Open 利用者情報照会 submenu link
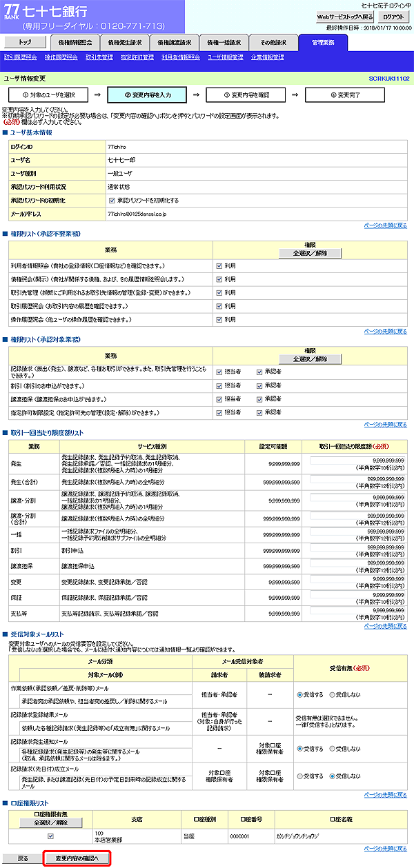 pyautogui.click(x=181, y=57)
